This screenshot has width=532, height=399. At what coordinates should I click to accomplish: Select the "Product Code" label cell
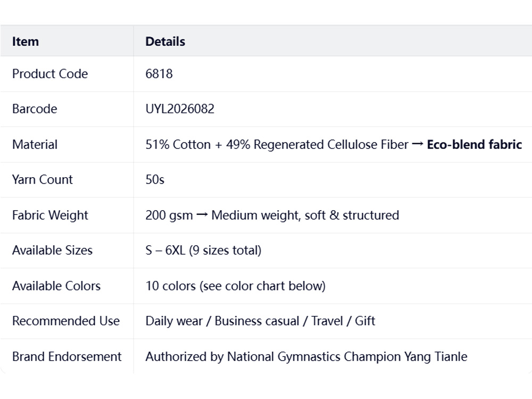click(50, 74)
